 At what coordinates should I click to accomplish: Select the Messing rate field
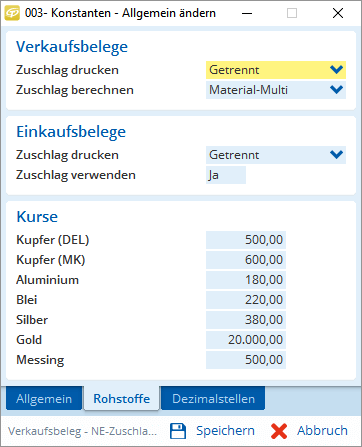click(x=246, y=360)
